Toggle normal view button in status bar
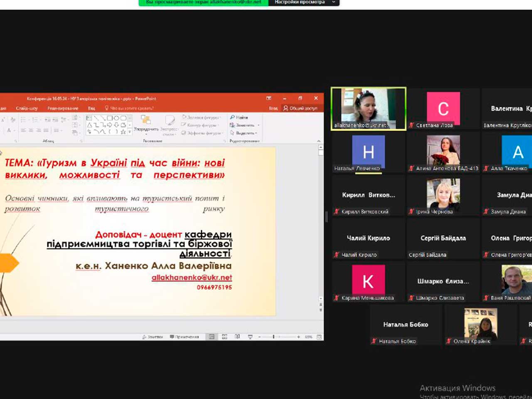This screenshot has width=532, height=399. [x=212, y=337]
